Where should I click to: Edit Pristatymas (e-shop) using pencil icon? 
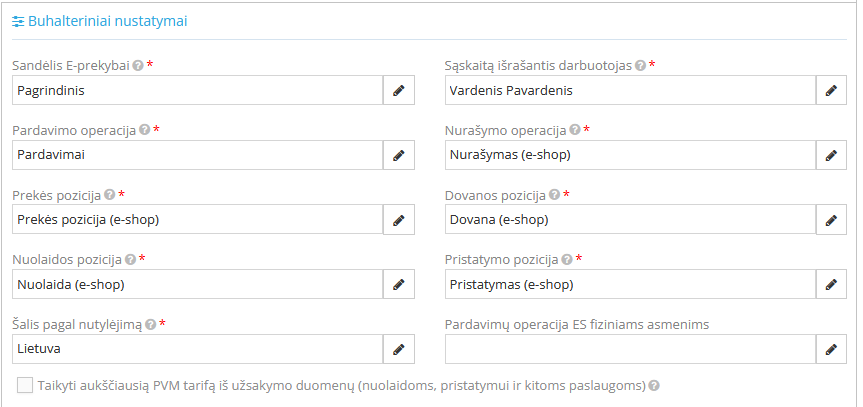(831, 285)
